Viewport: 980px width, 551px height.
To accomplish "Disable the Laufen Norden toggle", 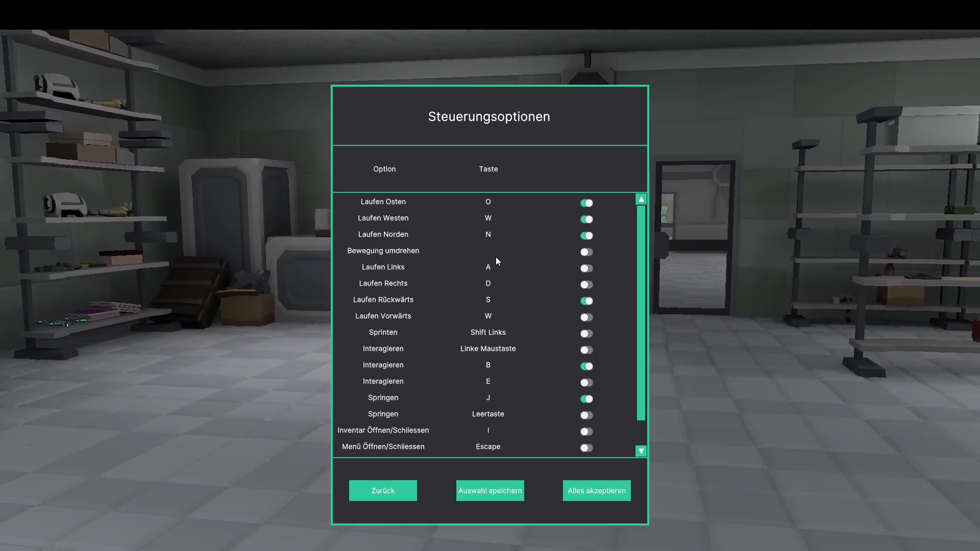I will coord(586,236).
